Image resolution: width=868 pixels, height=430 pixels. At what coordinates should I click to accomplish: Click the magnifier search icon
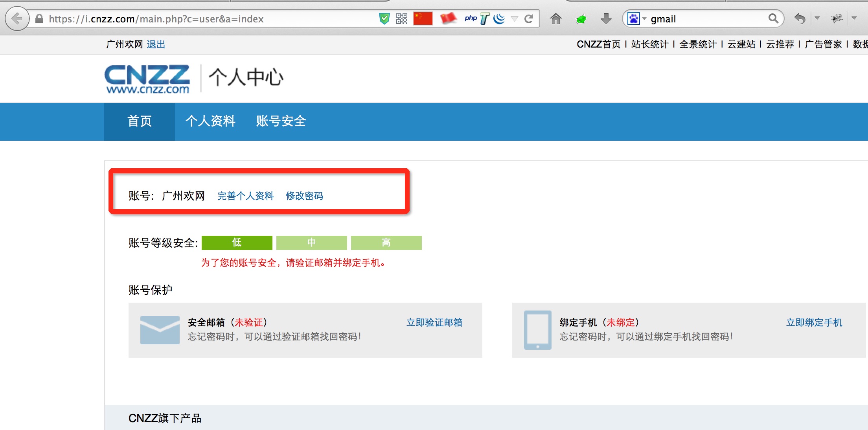click(773, 18)
